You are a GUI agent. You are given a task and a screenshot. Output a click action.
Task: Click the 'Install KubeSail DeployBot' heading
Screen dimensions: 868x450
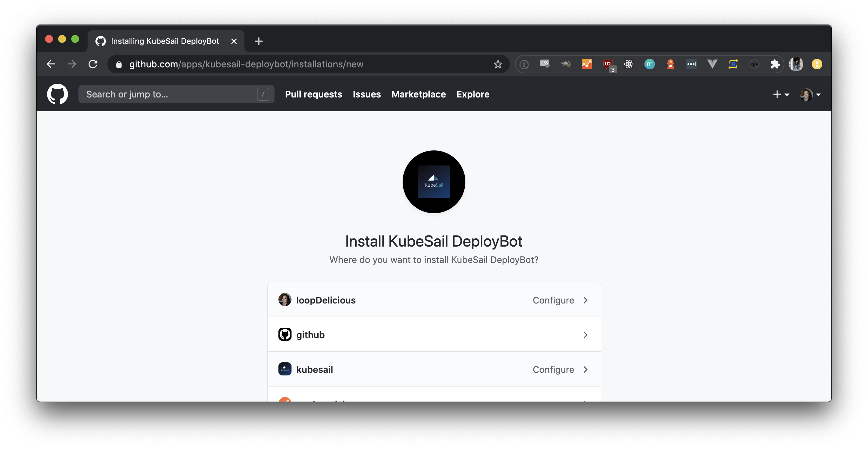pyautogui.click(x=434, y=241)
